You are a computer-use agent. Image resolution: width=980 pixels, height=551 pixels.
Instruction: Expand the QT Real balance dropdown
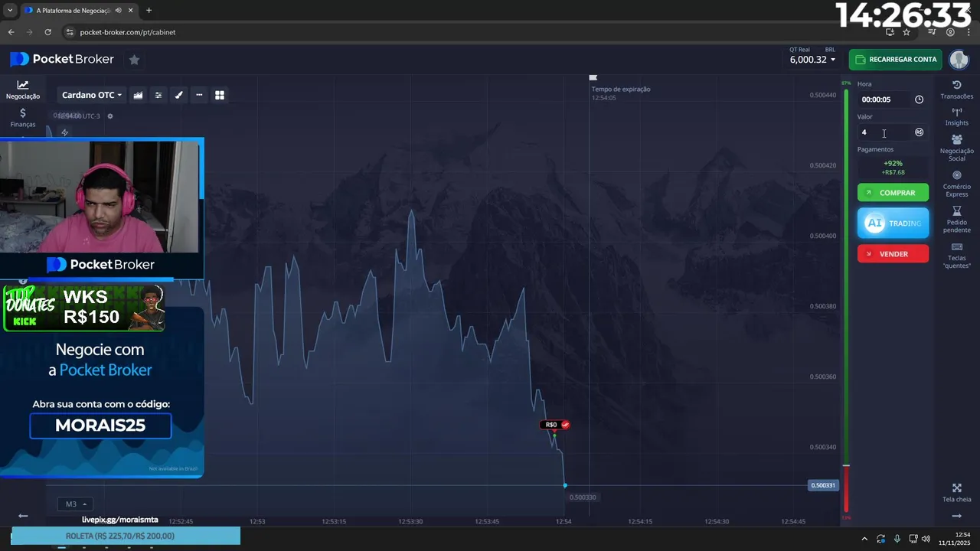pos(812,59)
